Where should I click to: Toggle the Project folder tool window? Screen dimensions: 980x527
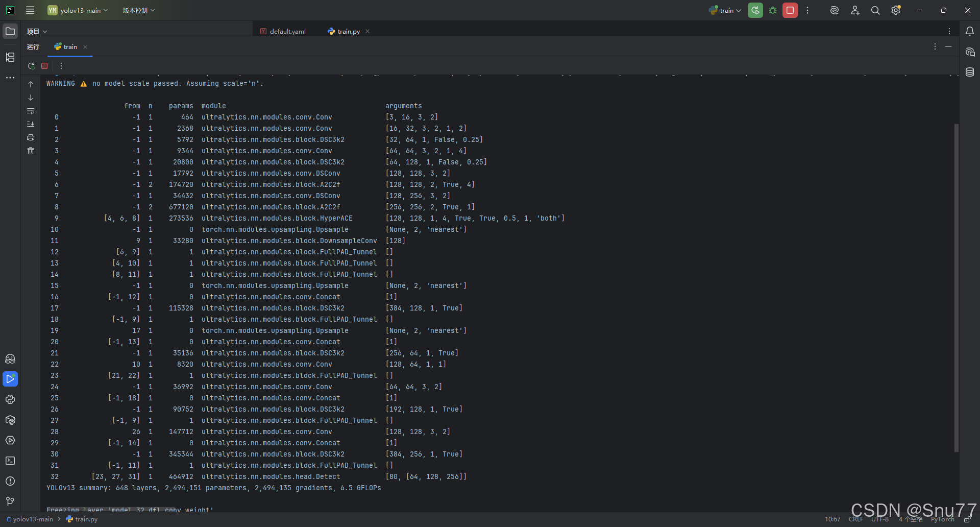point(10,31)
